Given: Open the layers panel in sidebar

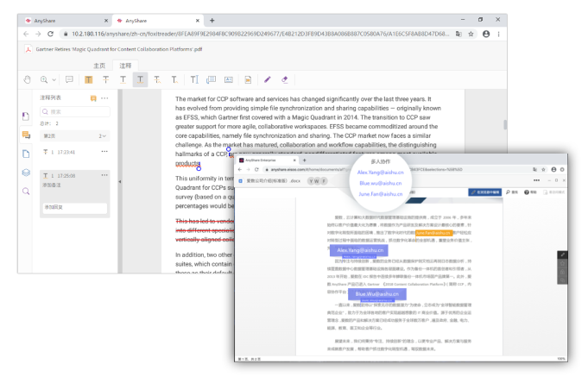Looking at the screenshot, I should click(x=26, y=173).
